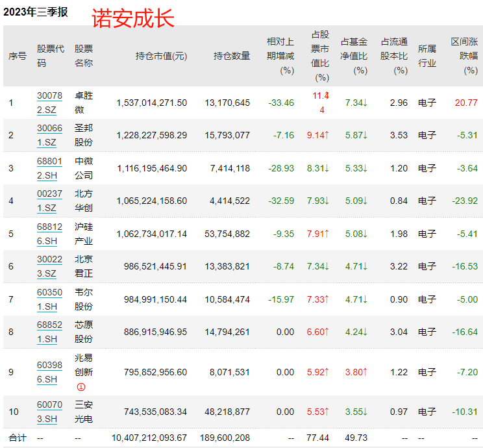Image resolution: width=483 pixels, height=448 pixels.
Task: Select stock name 北方华创
Action: pos(84,201)
